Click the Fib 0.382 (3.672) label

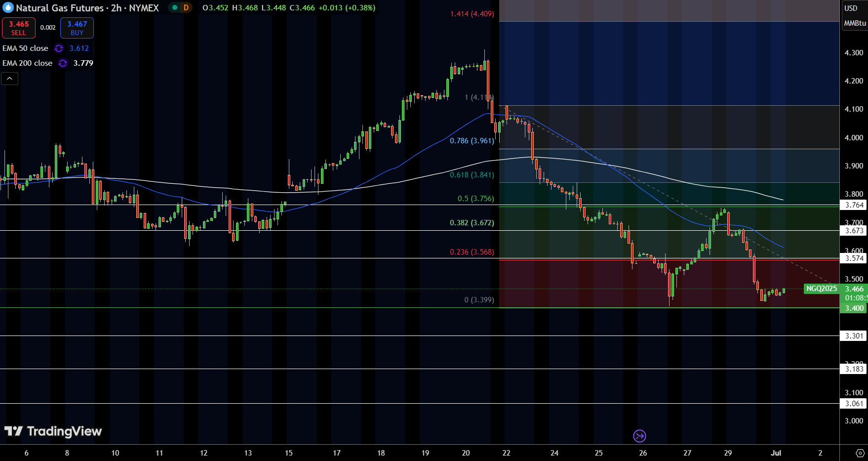(x=472, y=223)
